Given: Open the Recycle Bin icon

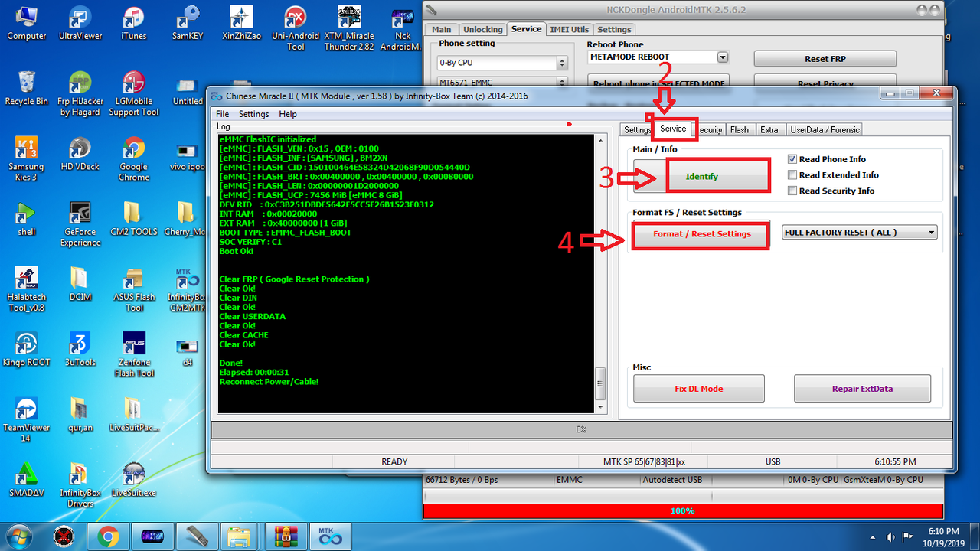Looking at the screenshot, I should point(27,88).
